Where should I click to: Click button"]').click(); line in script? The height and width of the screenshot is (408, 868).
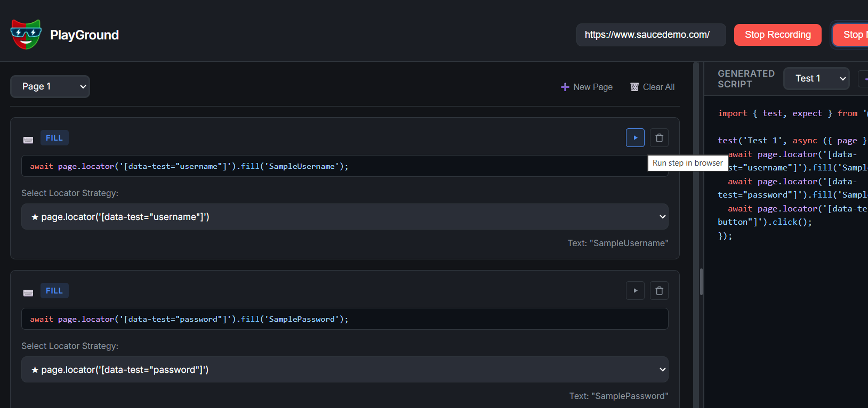(x=765, y=222)
